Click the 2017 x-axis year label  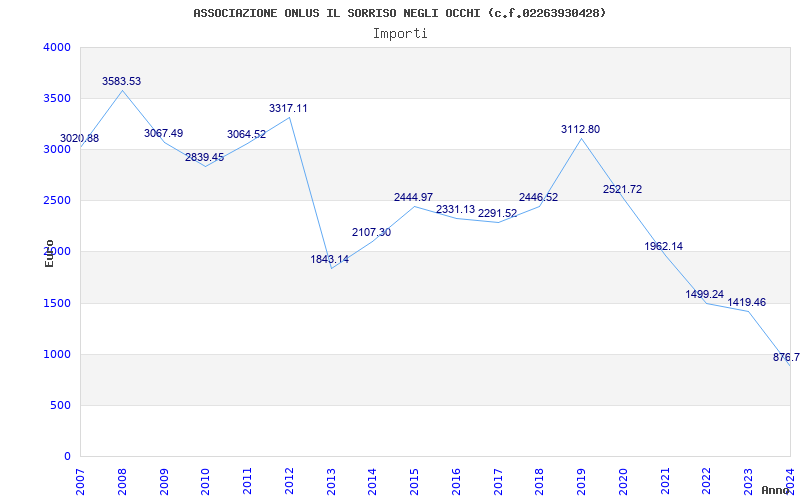498,481
